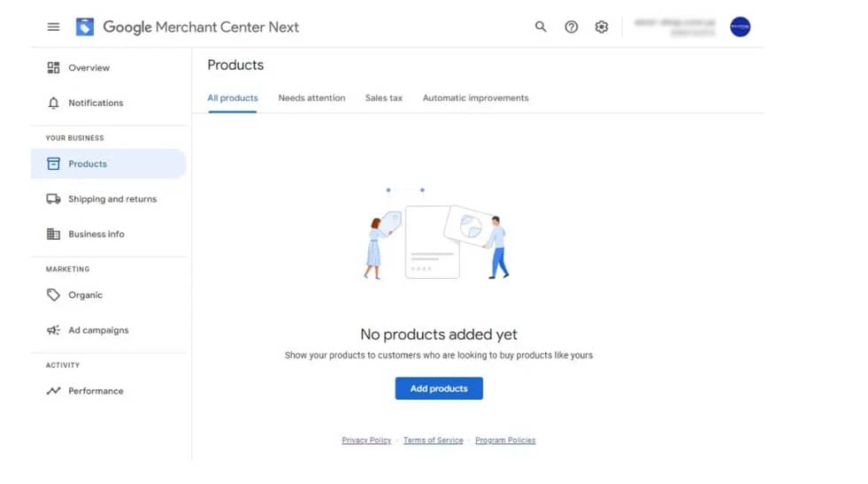Click the Ad campaigns megaphone icon
868x484 pixels.
(x=53, y=330)
